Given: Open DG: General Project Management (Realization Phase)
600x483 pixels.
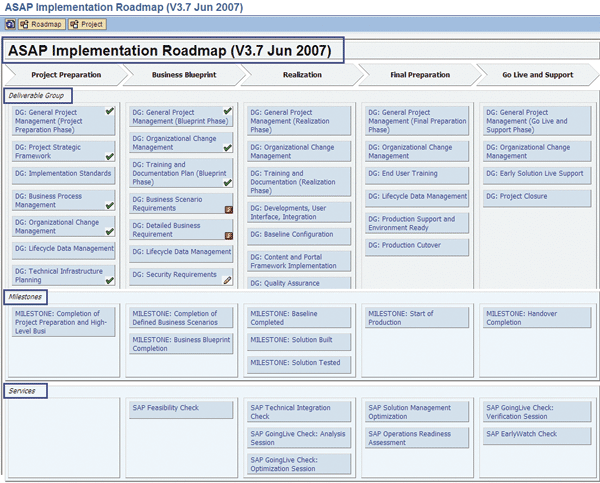Looking at the screenshot, I should pyautogui.click(x=299, y=121).
